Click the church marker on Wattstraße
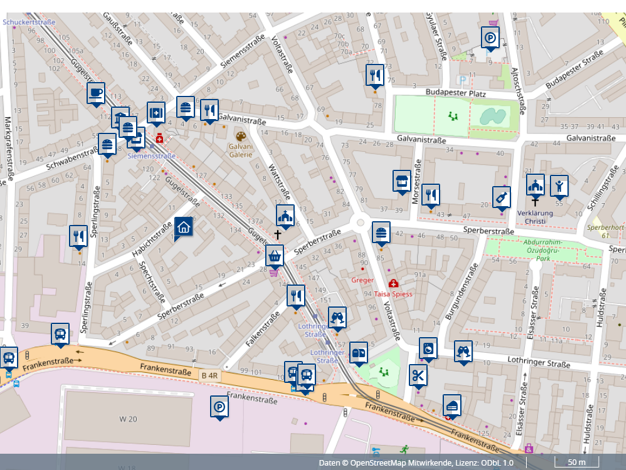 [285, 215]
